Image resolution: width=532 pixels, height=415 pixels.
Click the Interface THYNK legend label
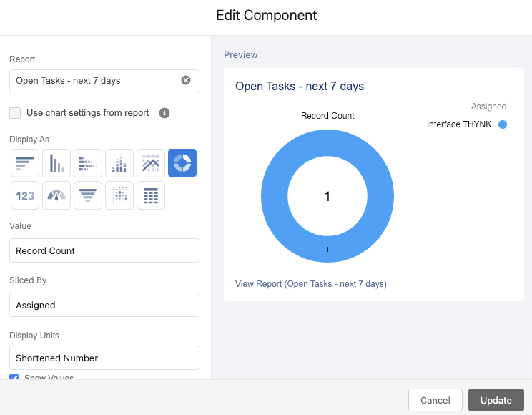459,125
